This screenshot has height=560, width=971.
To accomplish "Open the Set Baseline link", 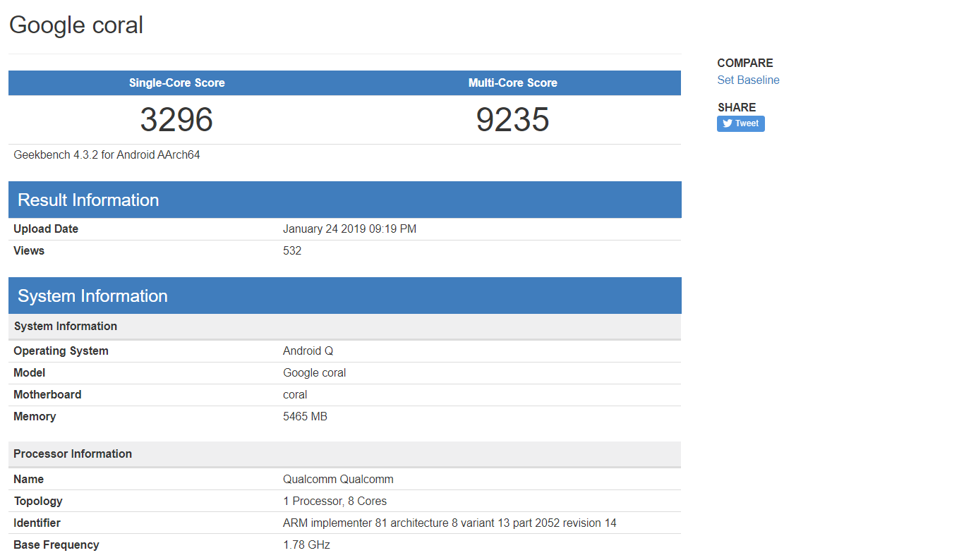I will click(748, 80).
